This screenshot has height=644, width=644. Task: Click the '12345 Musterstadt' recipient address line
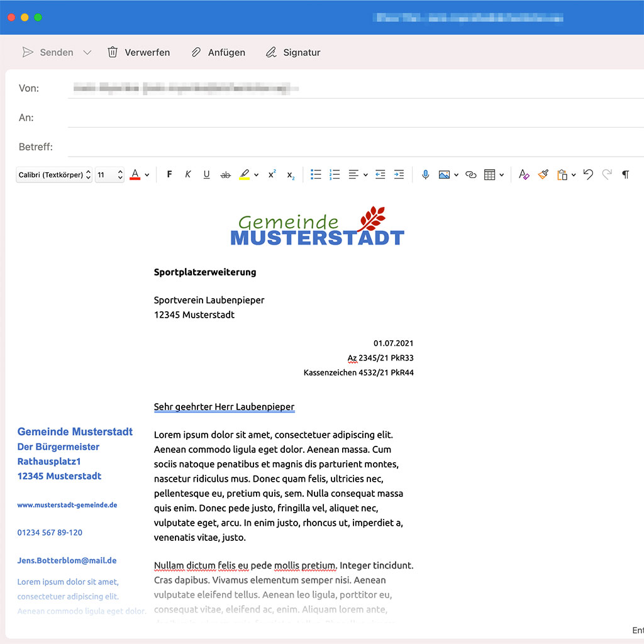(x=194, y=315)
